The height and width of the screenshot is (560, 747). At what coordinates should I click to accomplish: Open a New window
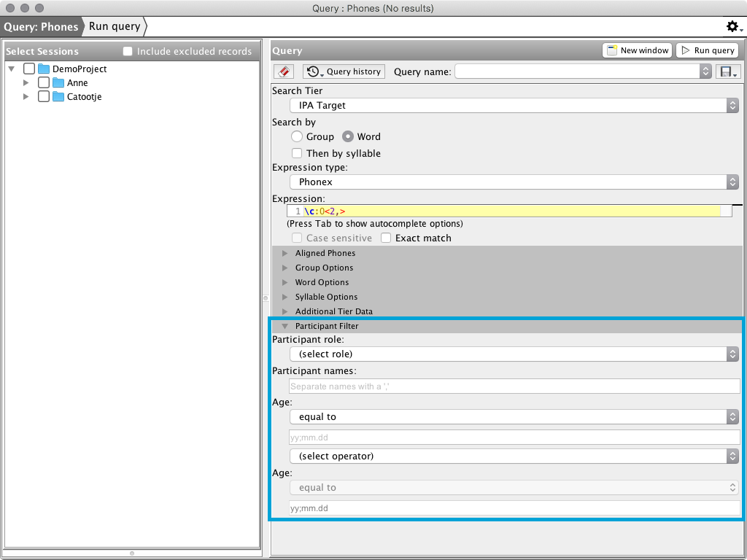[638, 50]
